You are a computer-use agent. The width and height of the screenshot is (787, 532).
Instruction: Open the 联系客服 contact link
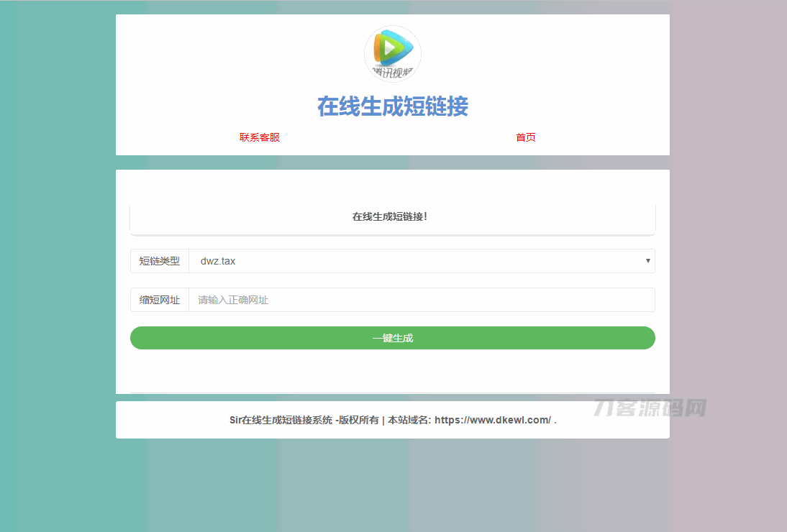(x=260, y=137)
